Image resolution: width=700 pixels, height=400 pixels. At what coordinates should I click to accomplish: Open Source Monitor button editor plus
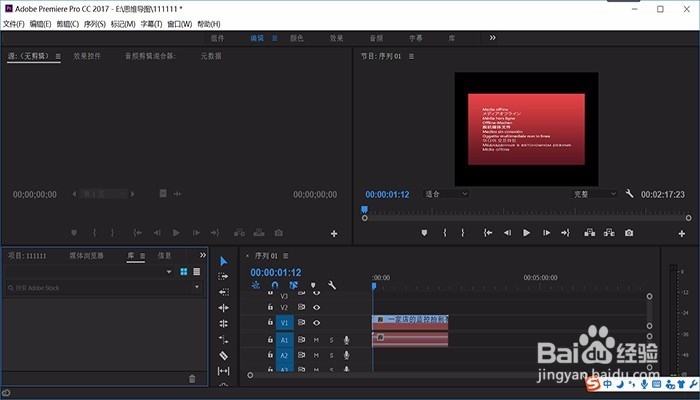(x=334, y=233)
